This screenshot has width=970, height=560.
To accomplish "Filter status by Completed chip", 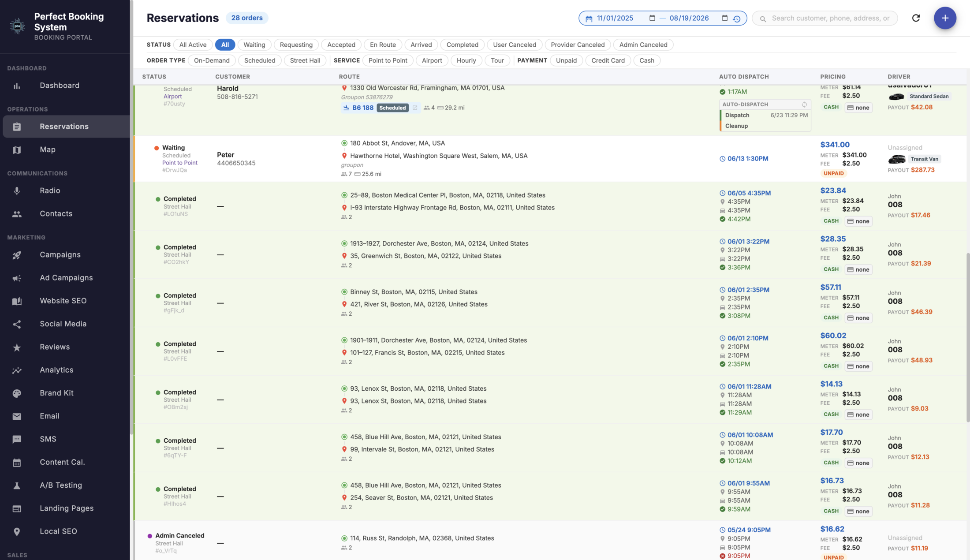I will click(x=462, y=45).
